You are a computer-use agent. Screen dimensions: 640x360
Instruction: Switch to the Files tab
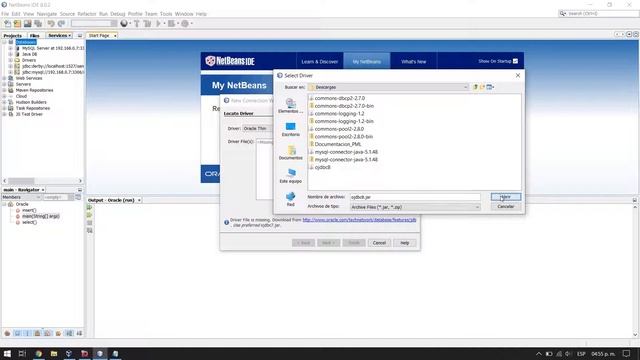35,36
